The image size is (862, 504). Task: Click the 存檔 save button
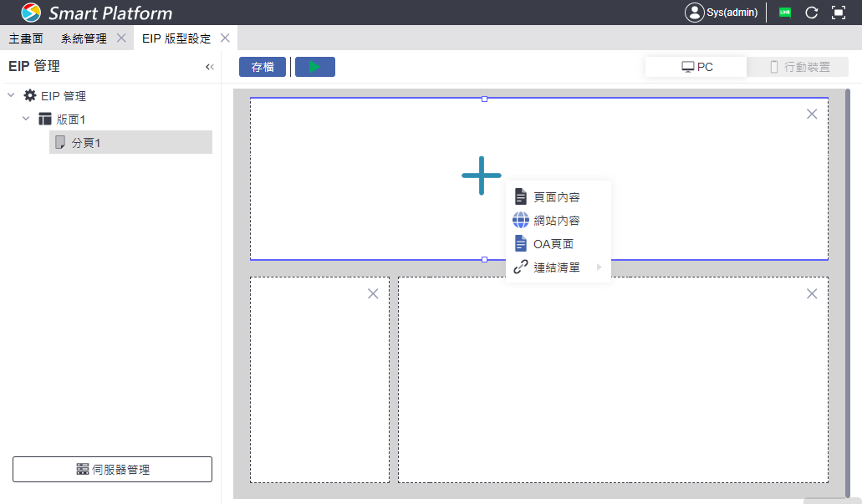[263, 67]
